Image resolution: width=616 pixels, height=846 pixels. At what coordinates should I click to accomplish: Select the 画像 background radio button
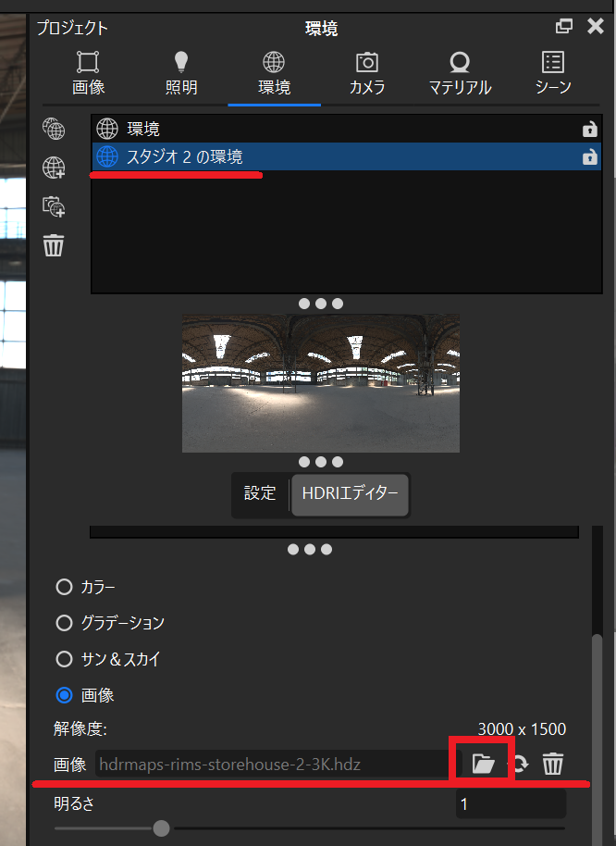tap(64, 695)
